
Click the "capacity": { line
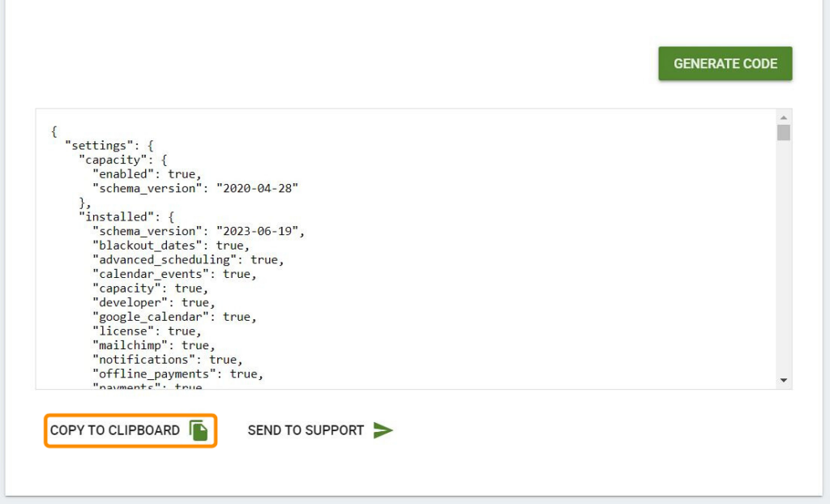point(123,160)
